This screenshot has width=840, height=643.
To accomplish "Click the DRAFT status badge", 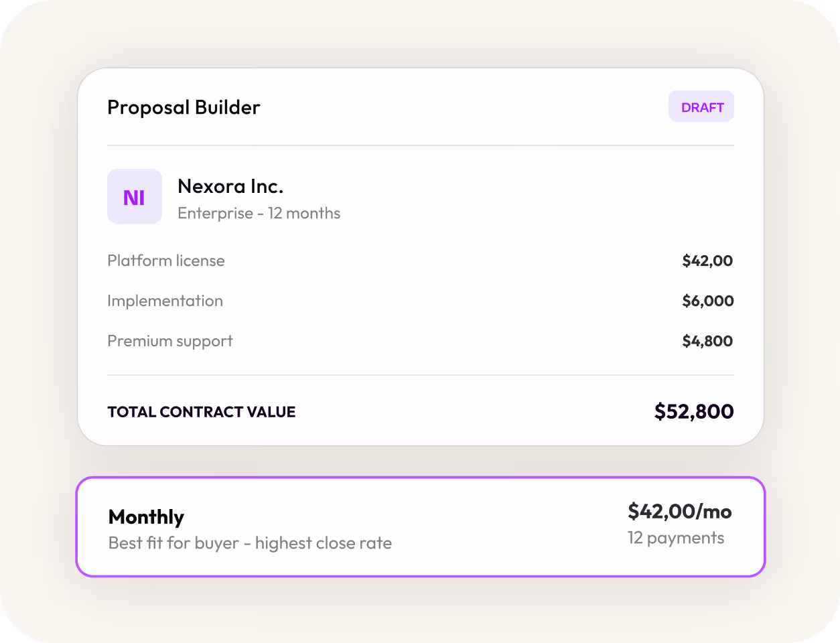I will point(701,106).
